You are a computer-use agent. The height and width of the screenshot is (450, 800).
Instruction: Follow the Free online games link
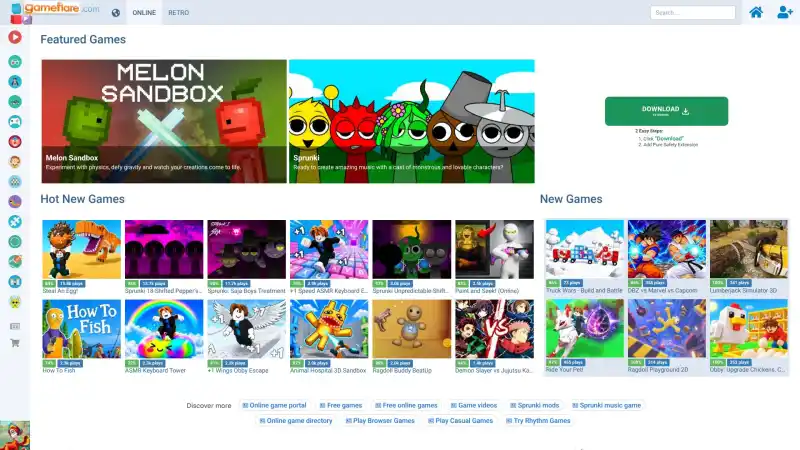pyautogui.click(x=406, y=405)
